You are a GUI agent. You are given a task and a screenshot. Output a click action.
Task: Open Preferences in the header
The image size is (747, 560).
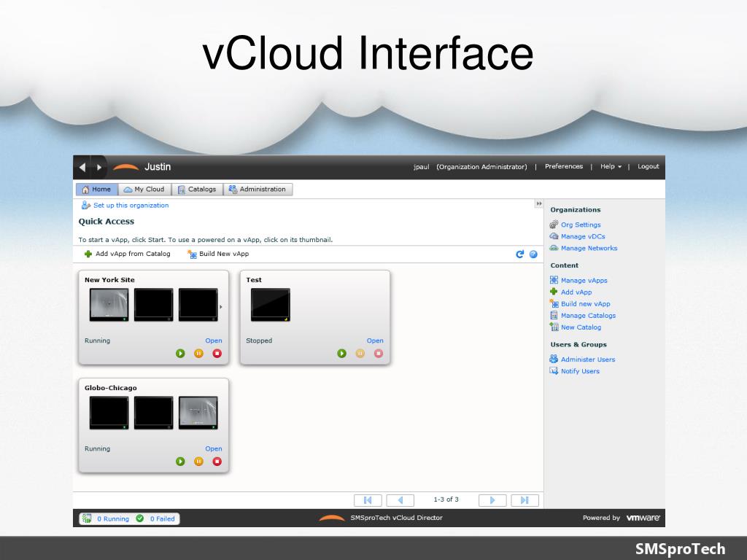point(564,166)
